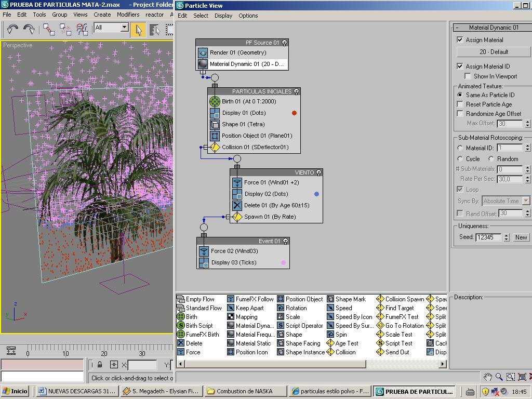
Task: Pick Shape Instance operator in depot
Action: pyautogui.click(x=301, y=352)
